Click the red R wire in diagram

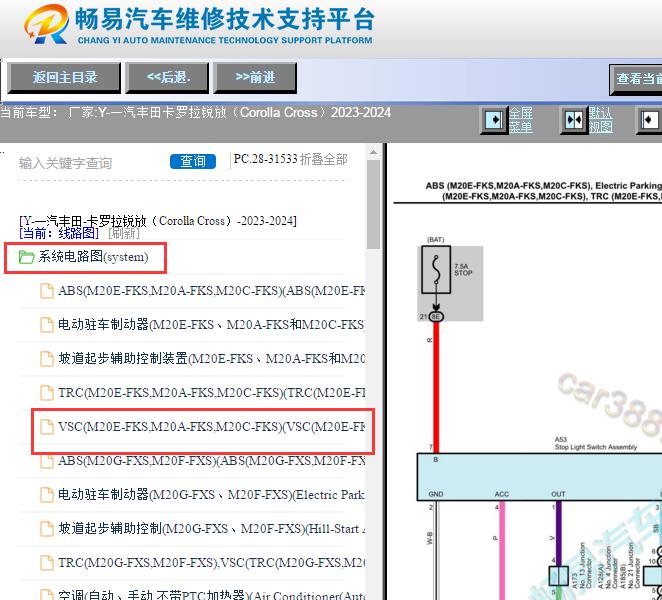tap(436, 388)
